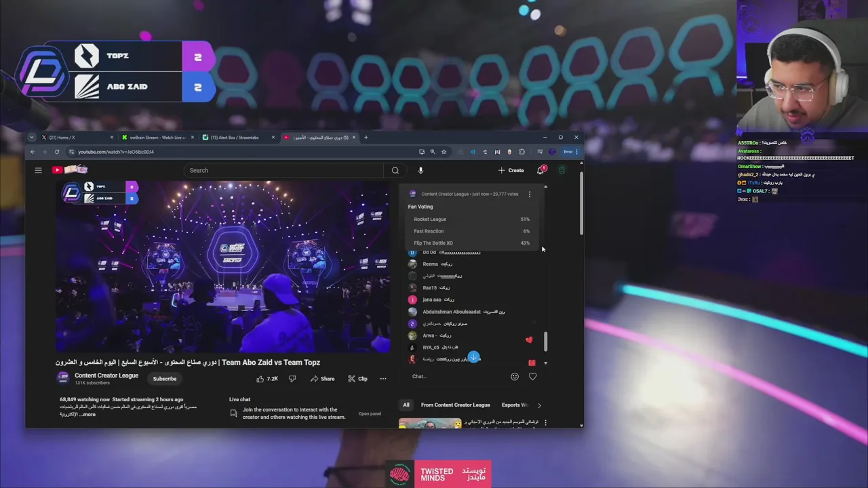Start voice search with microphone icon
The width and height of the screenshot is (868, 488).
420,170
